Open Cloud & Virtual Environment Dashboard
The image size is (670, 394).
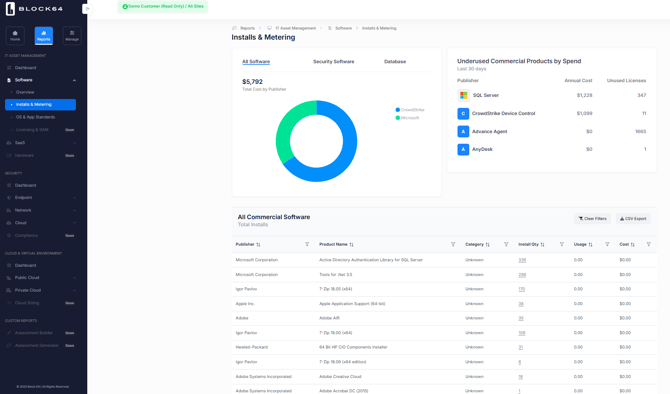point(25,265)
